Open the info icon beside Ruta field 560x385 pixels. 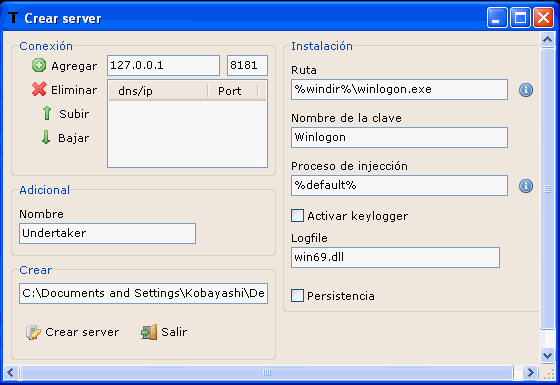[526, 90]
